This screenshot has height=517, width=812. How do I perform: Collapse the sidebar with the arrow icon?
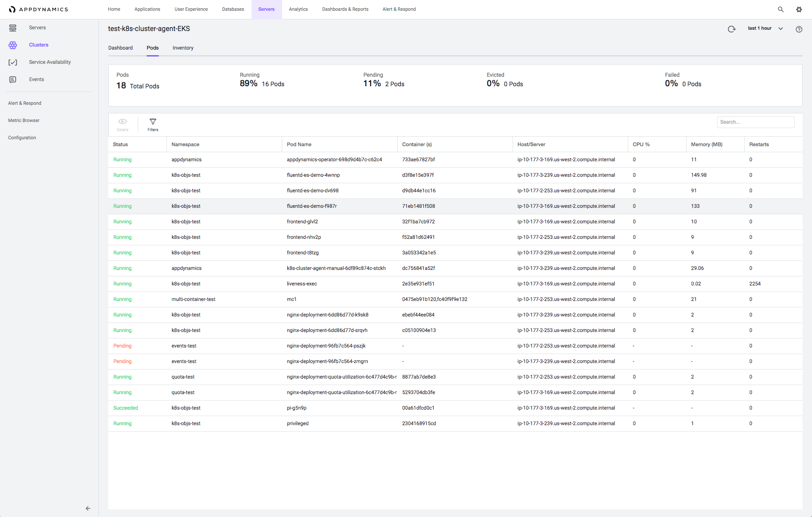point(88,508)
